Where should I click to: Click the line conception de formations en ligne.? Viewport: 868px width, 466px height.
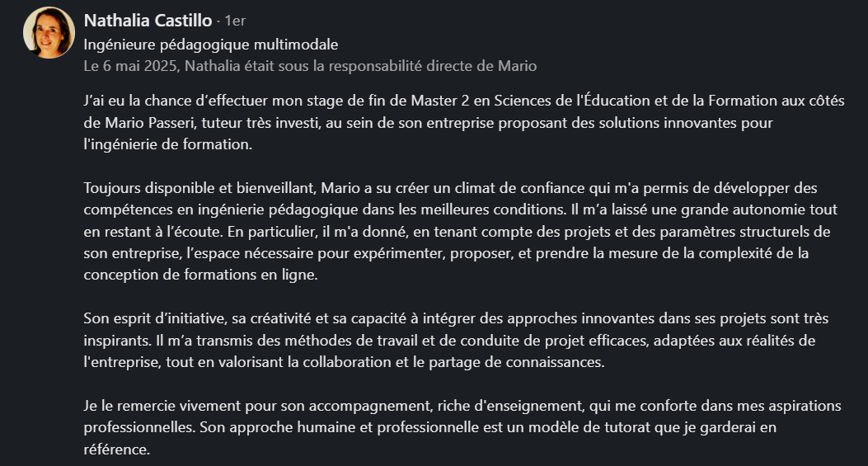(200, 275)
